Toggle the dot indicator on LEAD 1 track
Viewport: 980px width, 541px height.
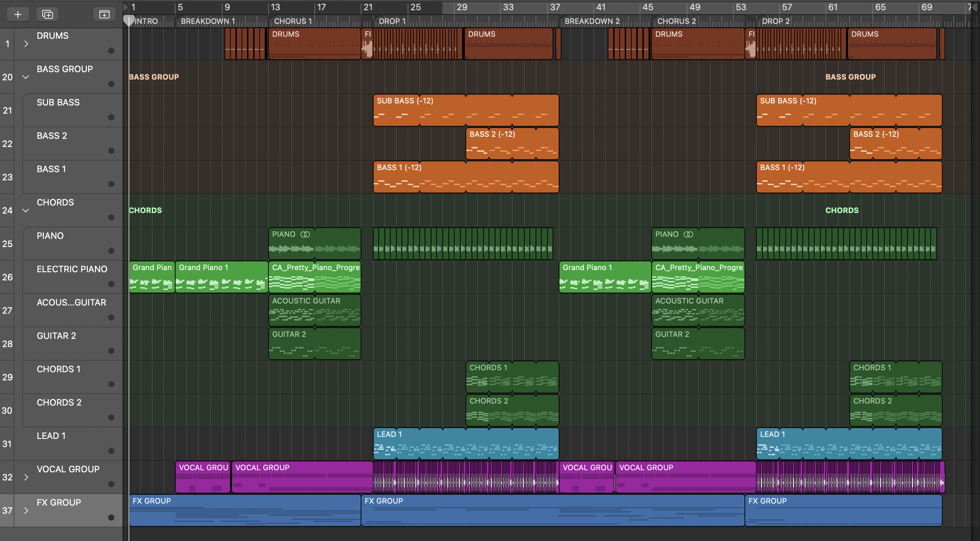pos(111,451)
